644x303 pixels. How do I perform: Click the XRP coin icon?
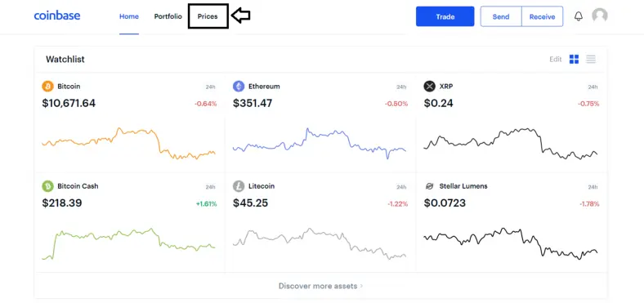[x=430, y=87]
